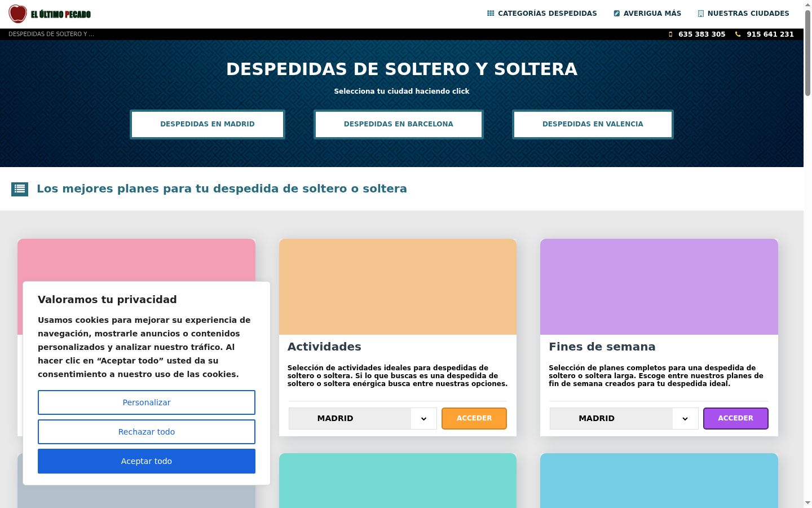The height and width of the screenshot is (508, 812).
Task: Select Despedidas en Madrid
Action: click(x=208, y=124)
